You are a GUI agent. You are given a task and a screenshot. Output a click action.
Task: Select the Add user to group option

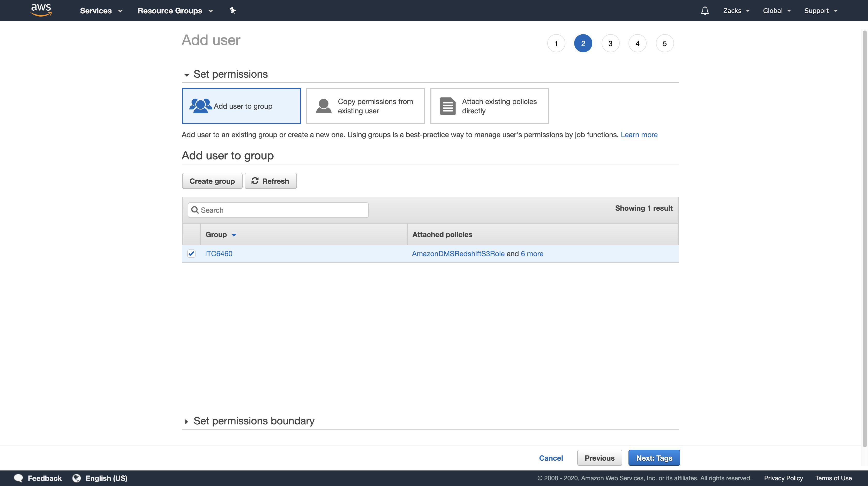click(241, 106)
